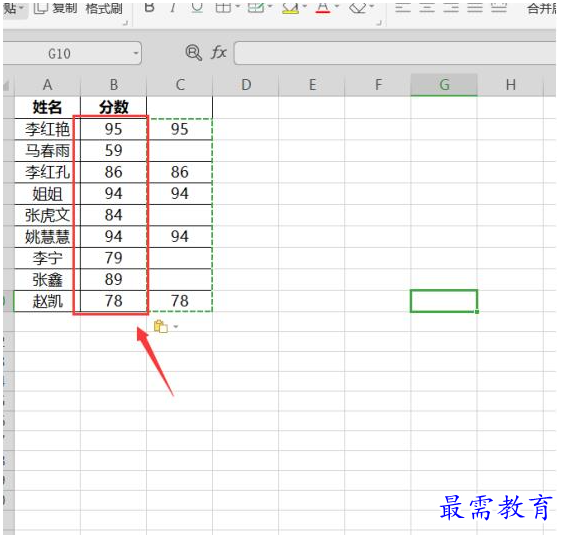Open insert function with the fx icon

click(x=219, y=53)
